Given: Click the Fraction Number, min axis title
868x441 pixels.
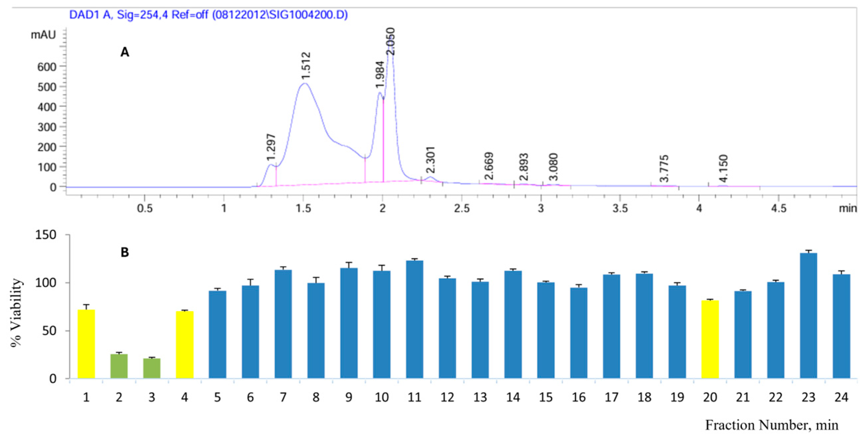Looking at the screenshot, I should click(x=772, y=425).
